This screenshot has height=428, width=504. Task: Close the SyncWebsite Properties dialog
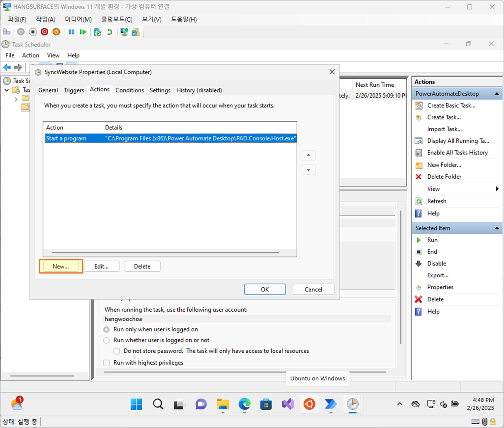tap(332, 72)
